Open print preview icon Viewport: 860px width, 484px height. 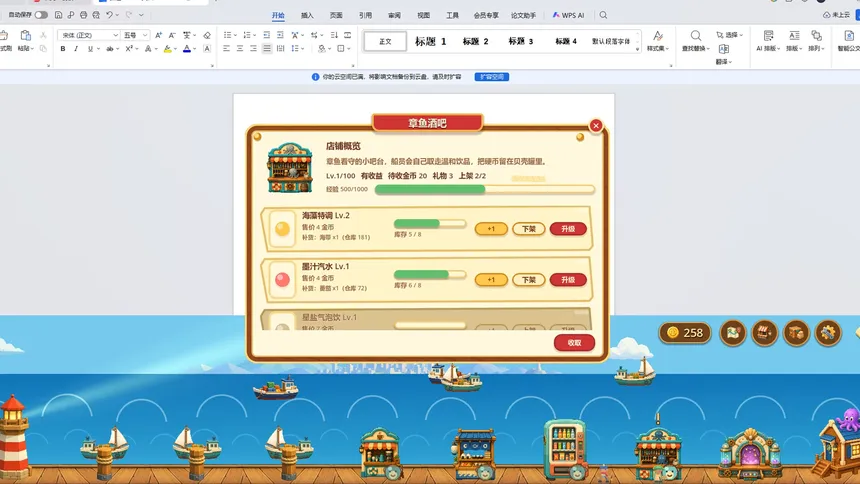[96, 15]
